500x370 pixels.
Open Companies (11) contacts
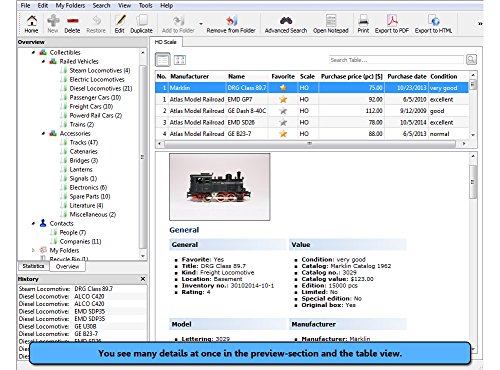(x=80, y=241)
